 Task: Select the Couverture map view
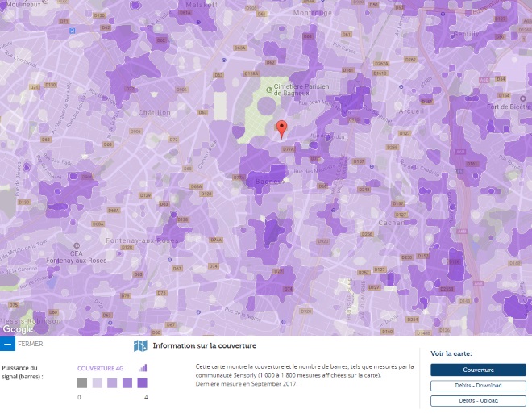[478, 370]
